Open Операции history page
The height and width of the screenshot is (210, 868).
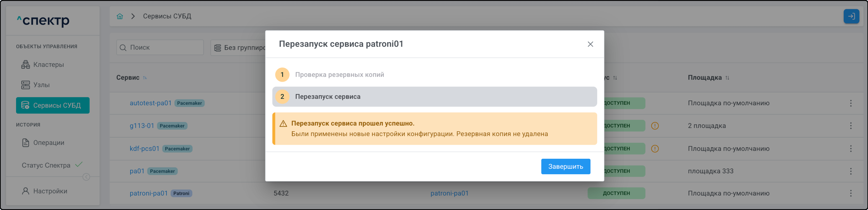point(48,143)
